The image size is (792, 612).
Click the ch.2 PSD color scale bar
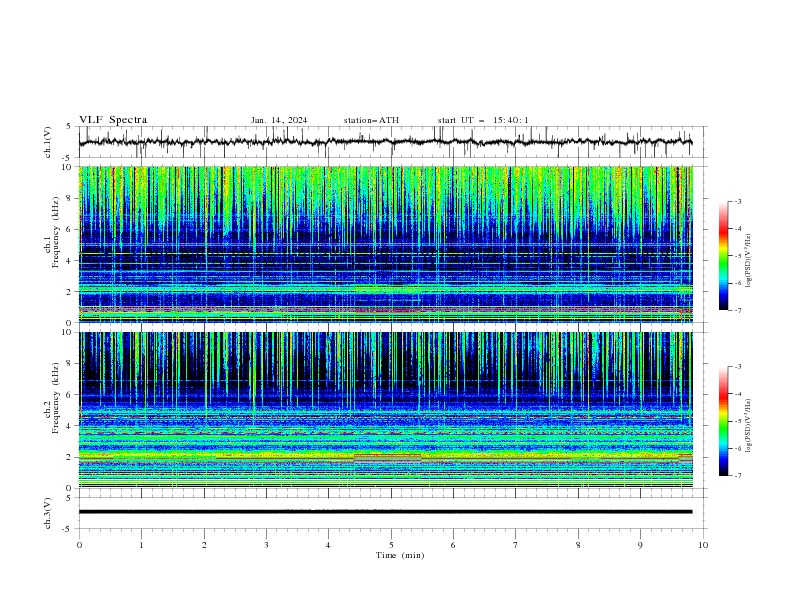click(723, 421)
